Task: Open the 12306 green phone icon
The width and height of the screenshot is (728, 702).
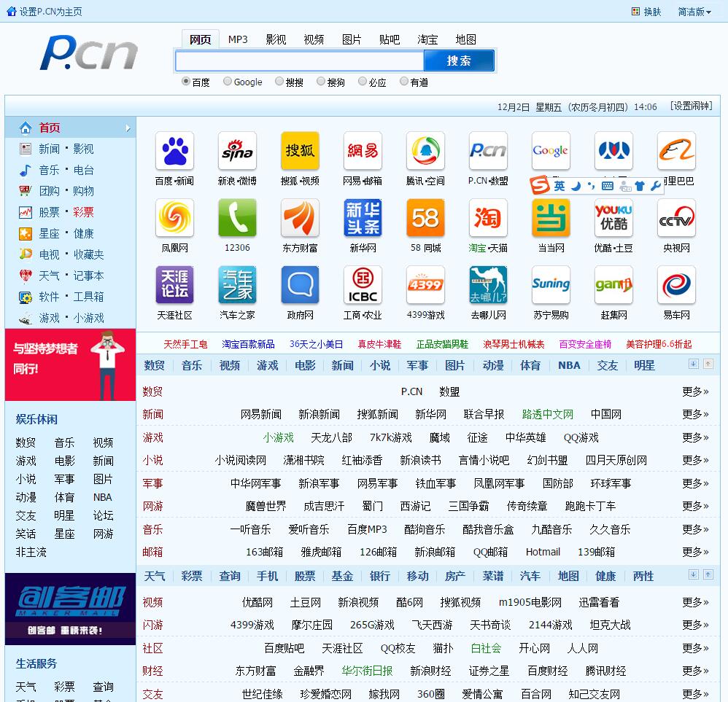Action: coord(237,218)
